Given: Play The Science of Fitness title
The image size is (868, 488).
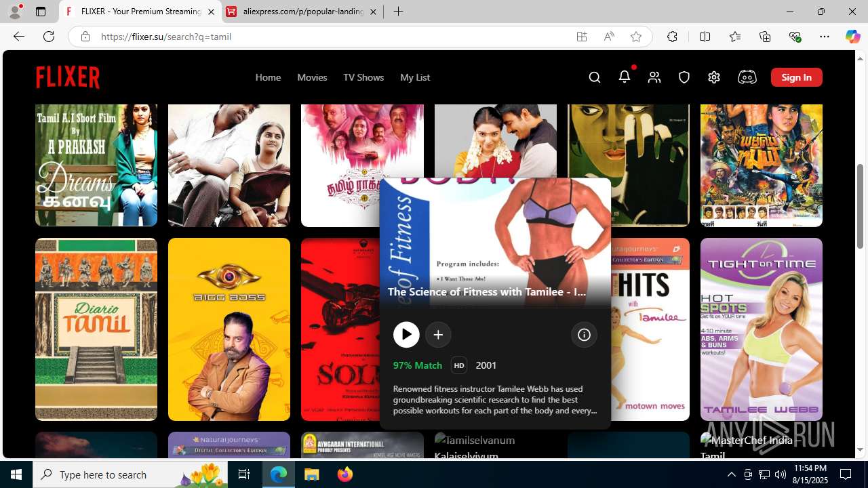Looking at the screenshot, I should pos(406,334).
